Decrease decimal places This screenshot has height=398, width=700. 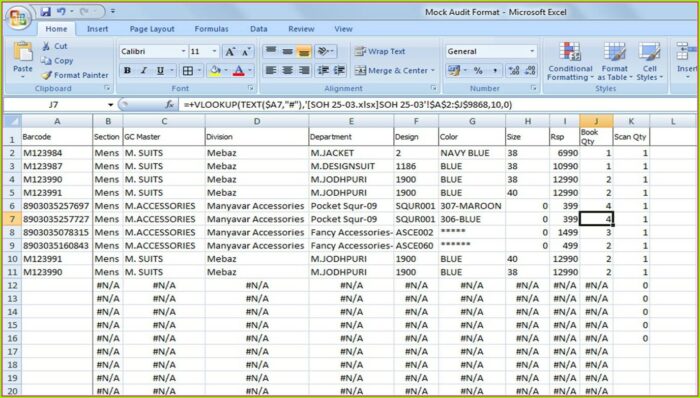click(x=530, y=70)
